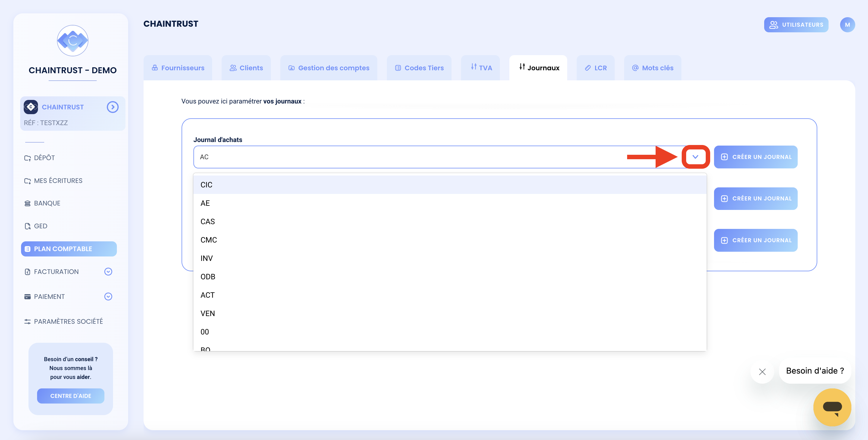Expand the PAIEMENT chevron
Viewport: 868px width, 440px height.
pos(108,296)
